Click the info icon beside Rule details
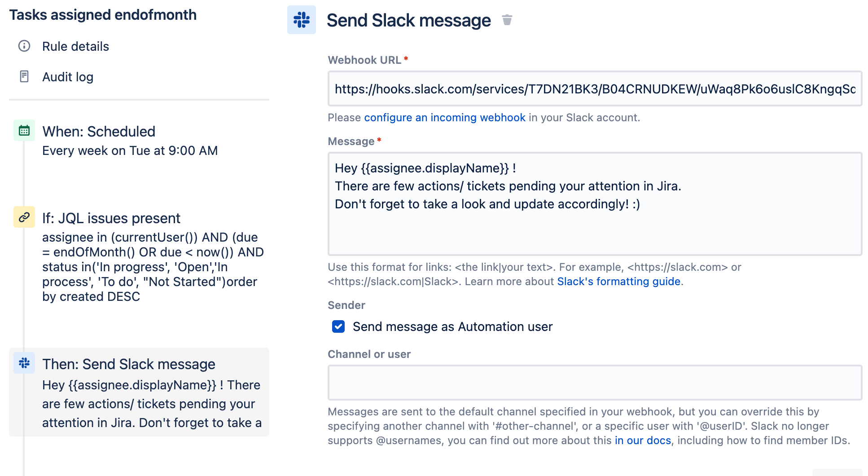Viewport: 868px width, 476px height. 24,46
